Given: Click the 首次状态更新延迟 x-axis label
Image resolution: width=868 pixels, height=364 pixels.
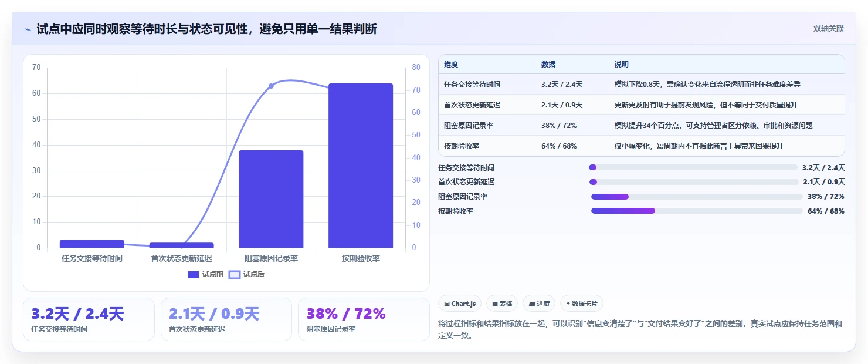Looking at the screenshot, I should [181, 258].
